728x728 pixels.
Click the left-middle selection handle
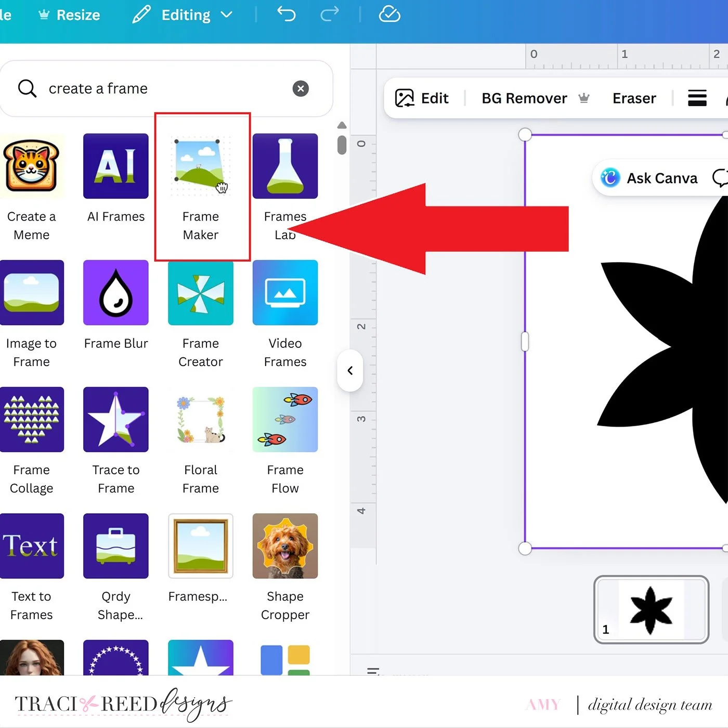coord(525,342)
